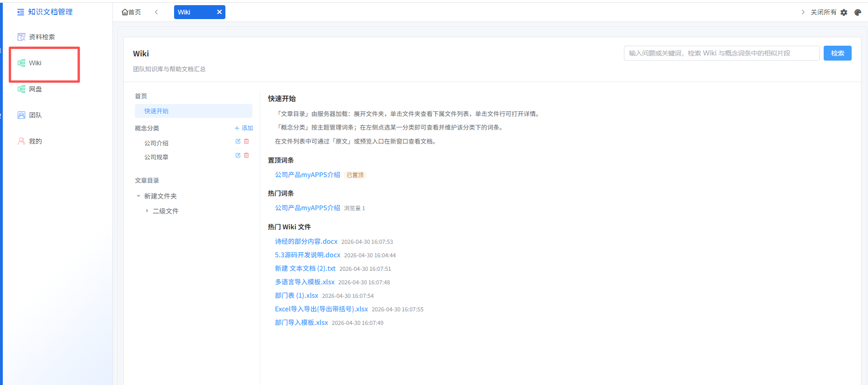Click the 网盘 sidebar icon

pos(21,89)
